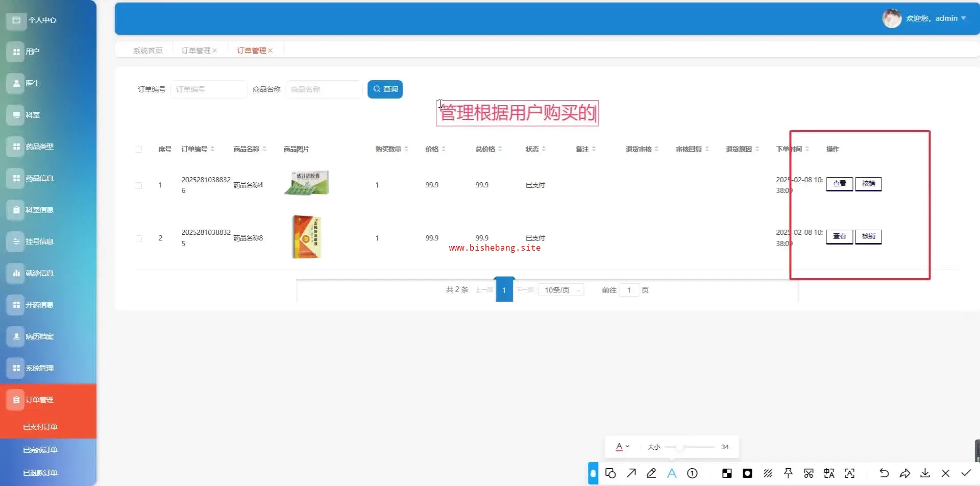Tick the checkbox for order row 1

(139, 185)
